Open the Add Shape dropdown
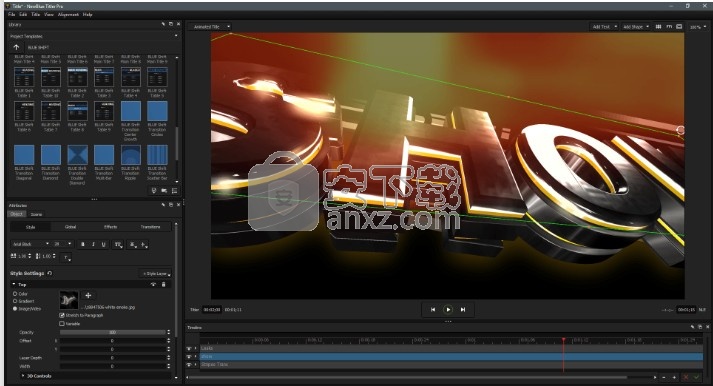 635,27
